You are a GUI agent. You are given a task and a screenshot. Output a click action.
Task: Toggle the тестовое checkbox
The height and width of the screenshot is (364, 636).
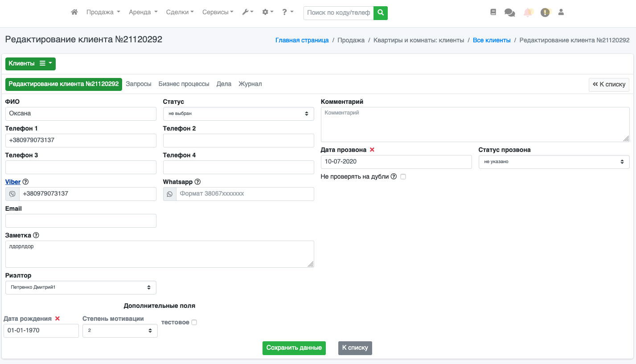194,322
